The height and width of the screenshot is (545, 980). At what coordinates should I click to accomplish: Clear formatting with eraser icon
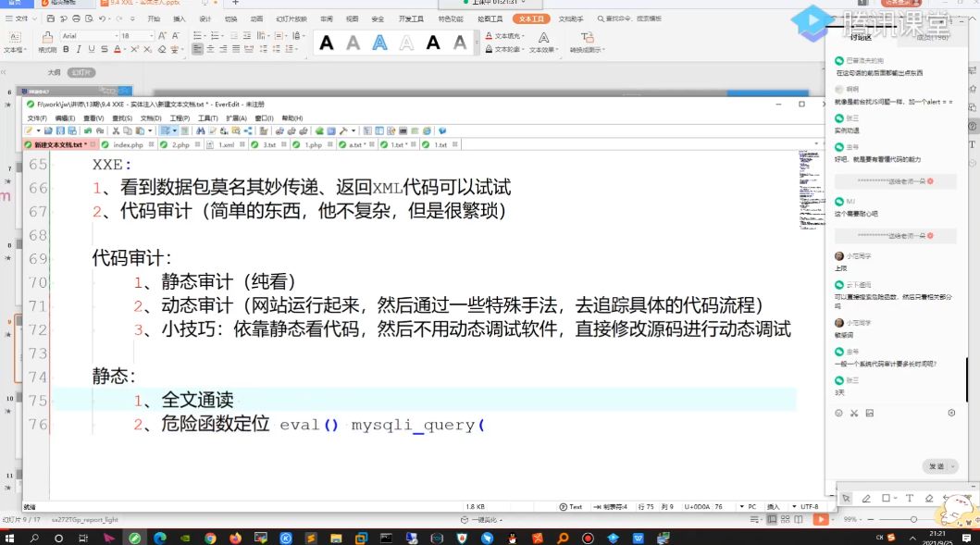coord(161,49)
